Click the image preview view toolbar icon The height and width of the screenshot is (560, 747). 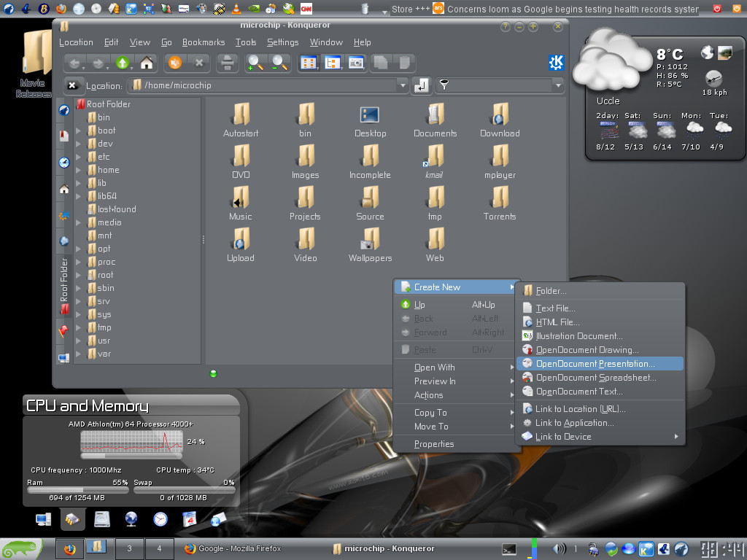356,63
